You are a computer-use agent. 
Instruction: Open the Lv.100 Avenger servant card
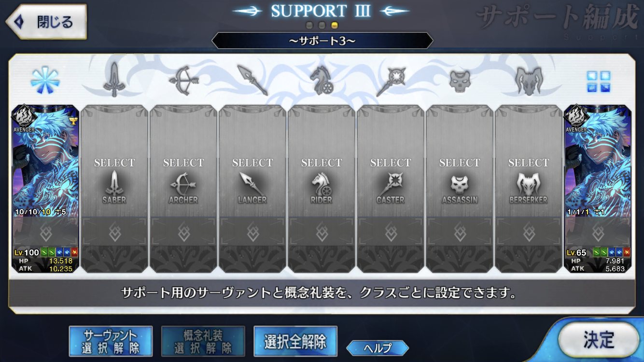pos(45,189)
